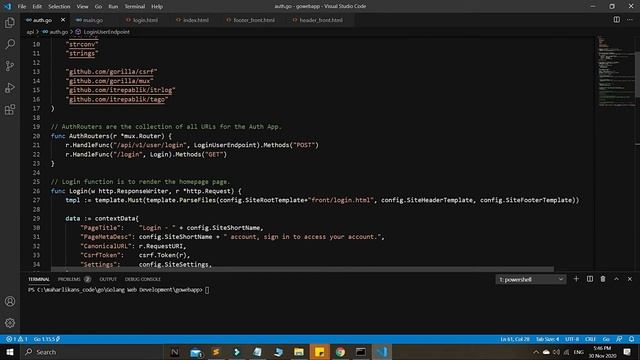The height and width of the screenshot is (360, 640).
Task: Open the Search view in activity bar
Action: [10, 44]
